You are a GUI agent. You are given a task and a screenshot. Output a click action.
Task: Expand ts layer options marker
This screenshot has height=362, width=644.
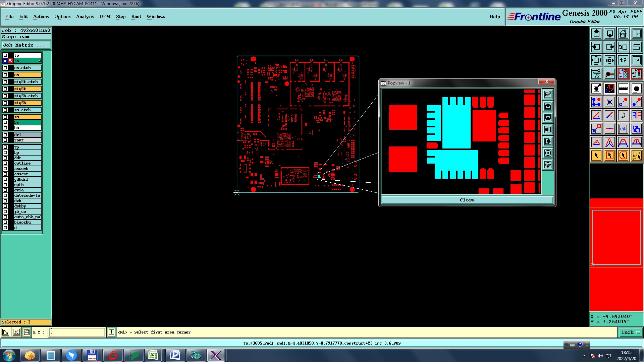pyautogui.click(x=40, y=61)
